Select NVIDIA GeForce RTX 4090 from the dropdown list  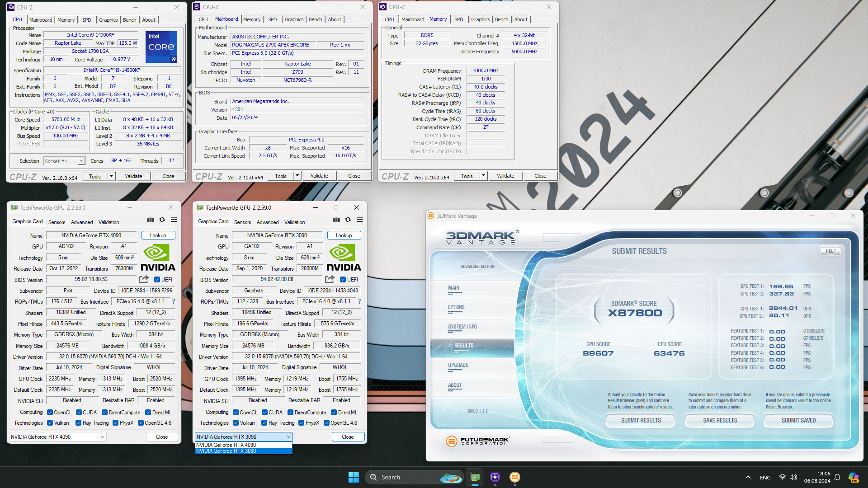(244, 445)
